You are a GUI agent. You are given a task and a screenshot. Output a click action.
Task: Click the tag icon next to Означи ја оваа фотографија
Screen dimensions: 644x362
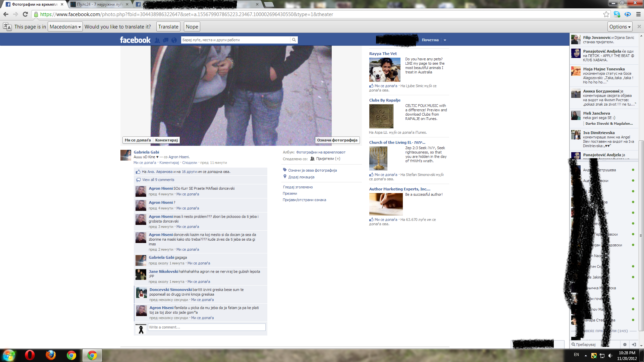point(285,170)
